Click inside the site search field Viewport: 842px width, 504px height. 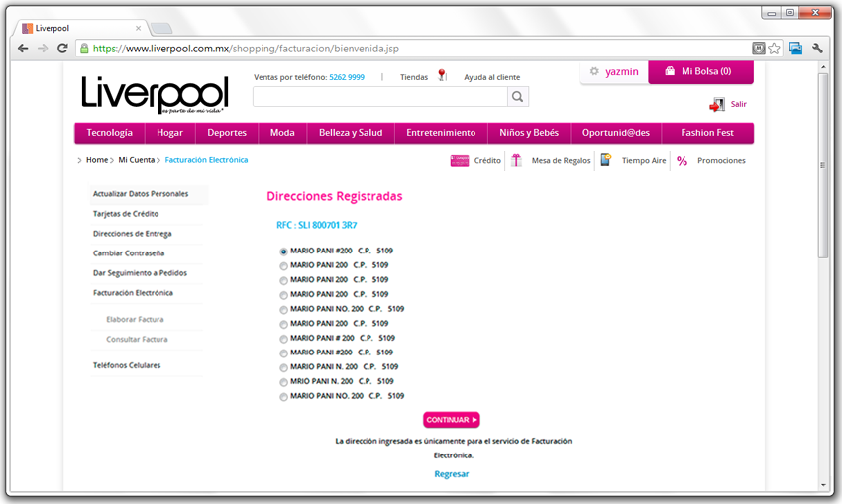tap(380, 97)
